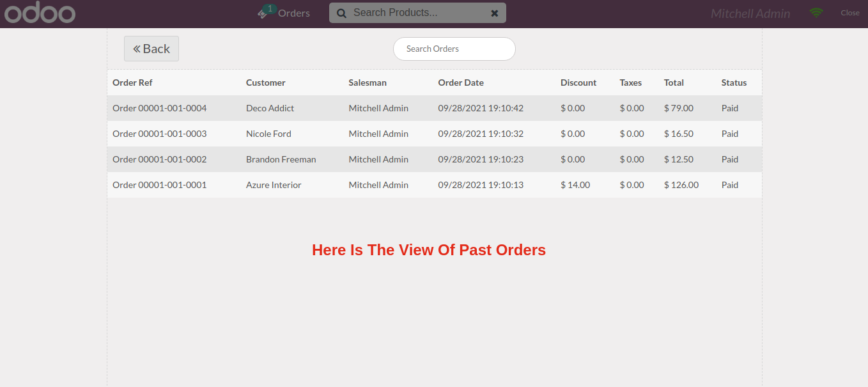
Task: Click the Total column header
Action: (x=674, y=83)
